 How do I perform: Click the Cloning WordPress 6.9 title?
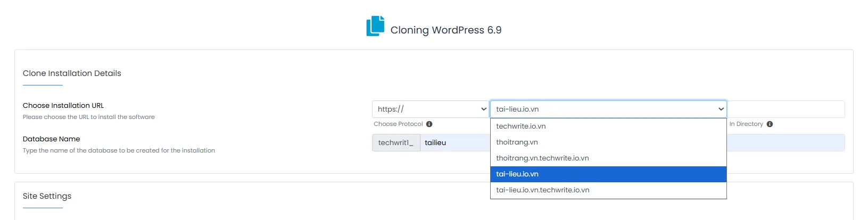click(446, 30)
